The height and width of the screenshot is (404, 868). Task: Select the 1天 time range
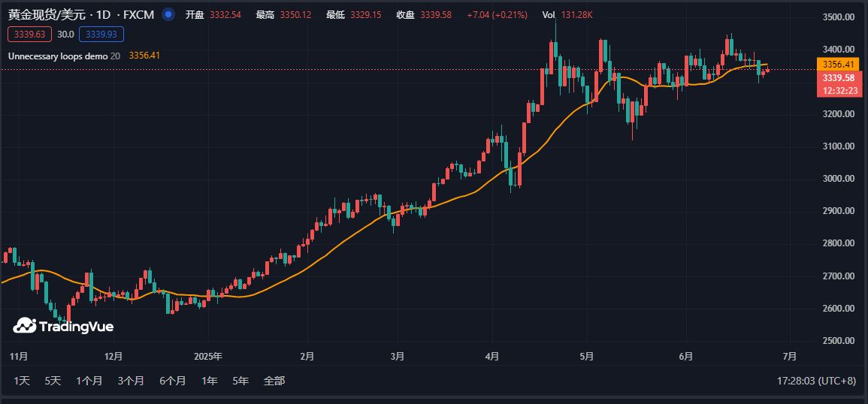click(21, 381)
